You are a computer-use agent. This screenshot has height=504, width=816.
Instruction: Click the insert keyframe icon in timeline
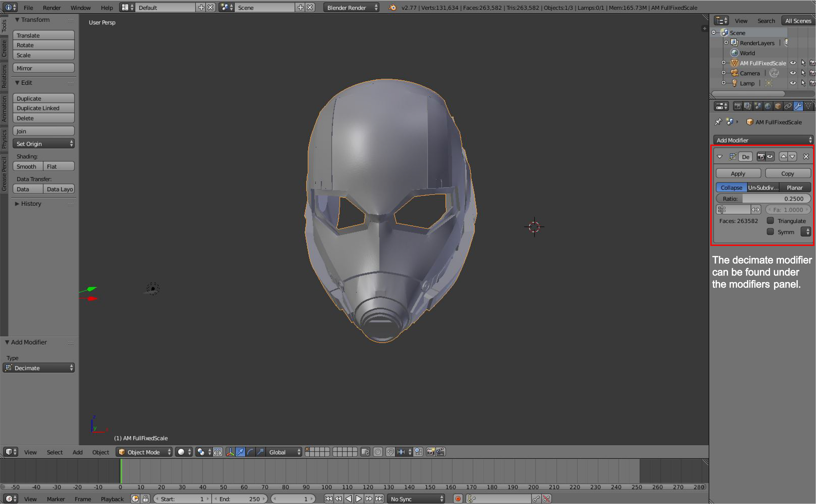(x=536, y=499)
